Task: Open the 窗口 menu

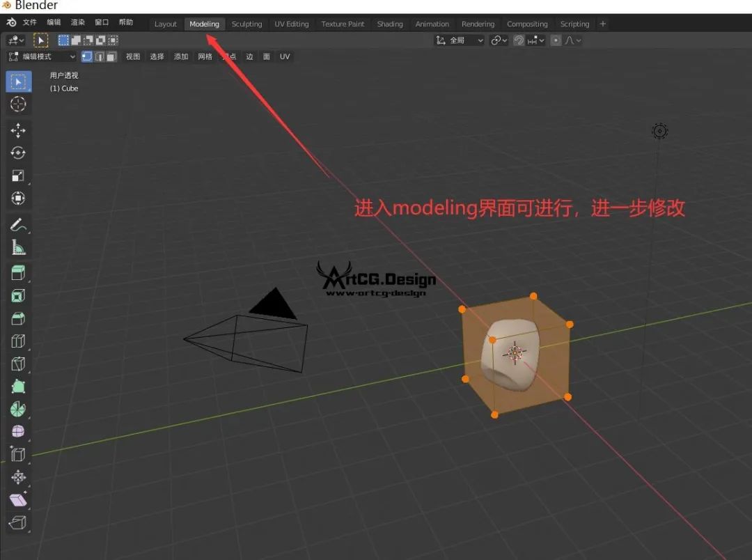Action: (102, 22)
